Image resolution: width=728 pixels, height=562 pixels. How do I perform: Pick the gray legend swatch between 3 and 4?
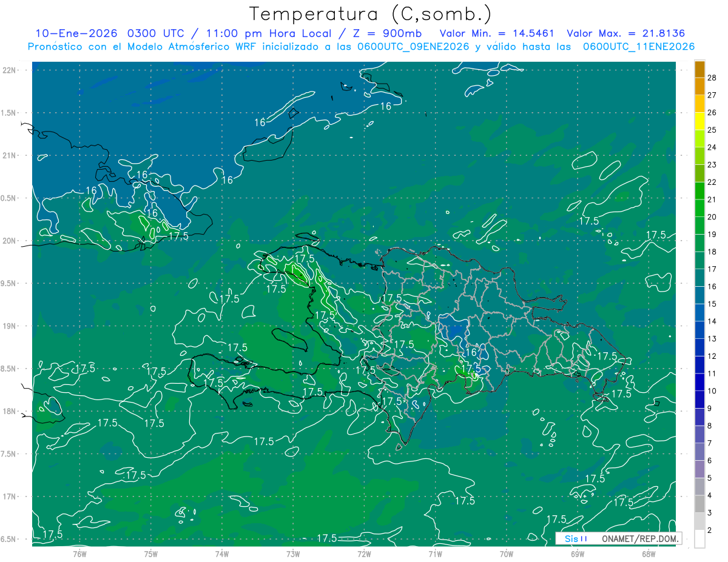click(x=699, y=504)
